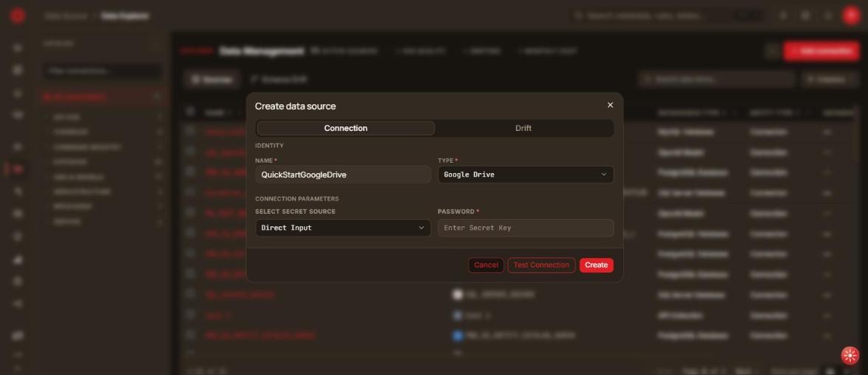Open the Type dropdown showing Google Drive
This screenshot has width=868, height=375.
[526, 175]
